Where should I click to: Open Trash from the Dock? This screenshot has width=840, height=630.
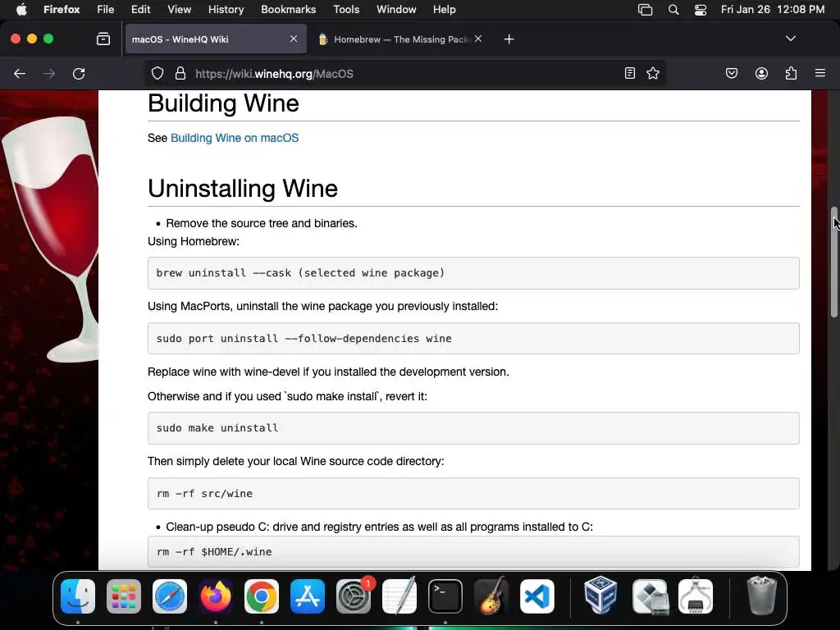click(x=761, y=596)
